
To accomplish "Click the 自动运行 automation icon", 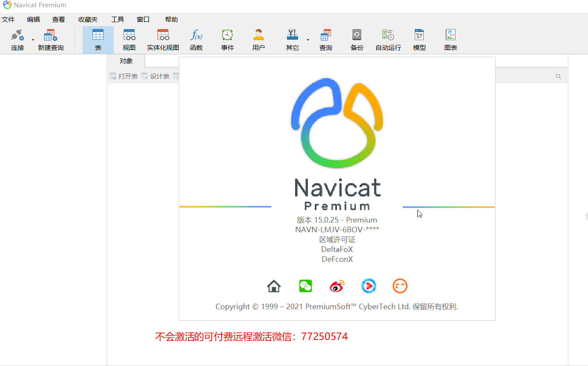I will pos(388,35).
